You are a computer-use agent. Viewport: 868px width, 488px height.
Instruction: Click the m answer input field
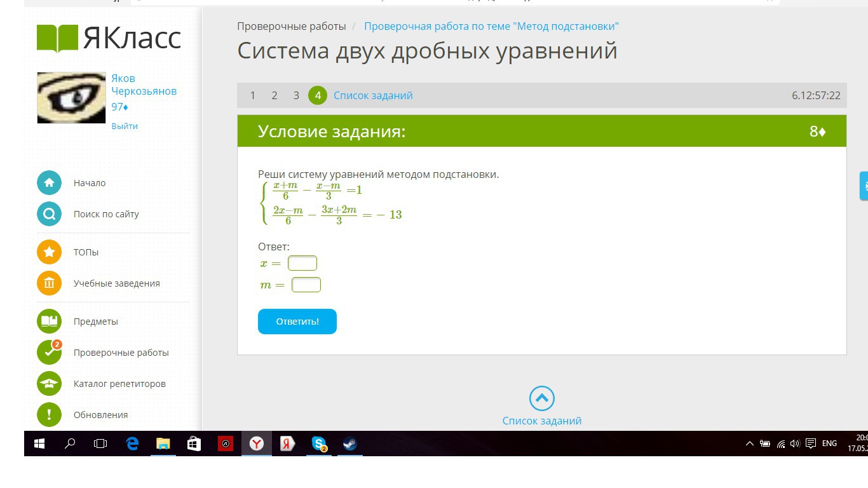pyautogui.click(x=306, y=285)
